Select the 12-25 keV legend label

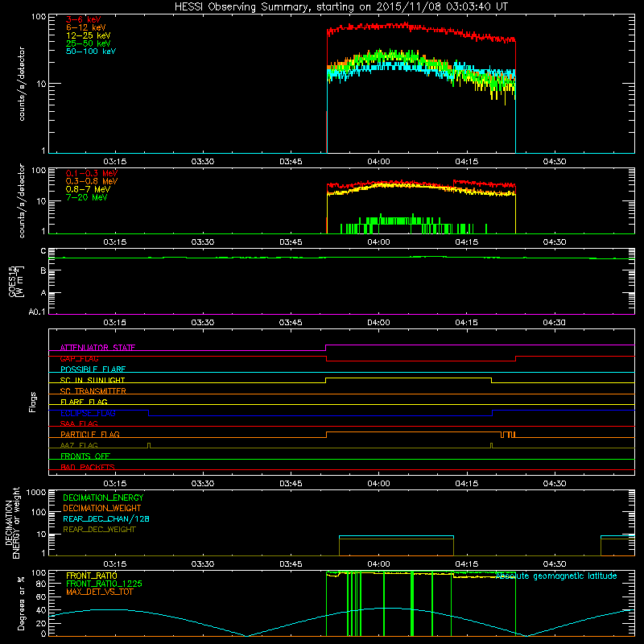point(88,35)
